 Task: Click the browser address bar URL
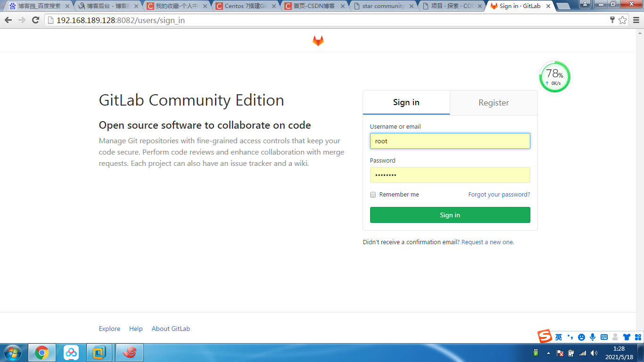(x=121, y=20)
